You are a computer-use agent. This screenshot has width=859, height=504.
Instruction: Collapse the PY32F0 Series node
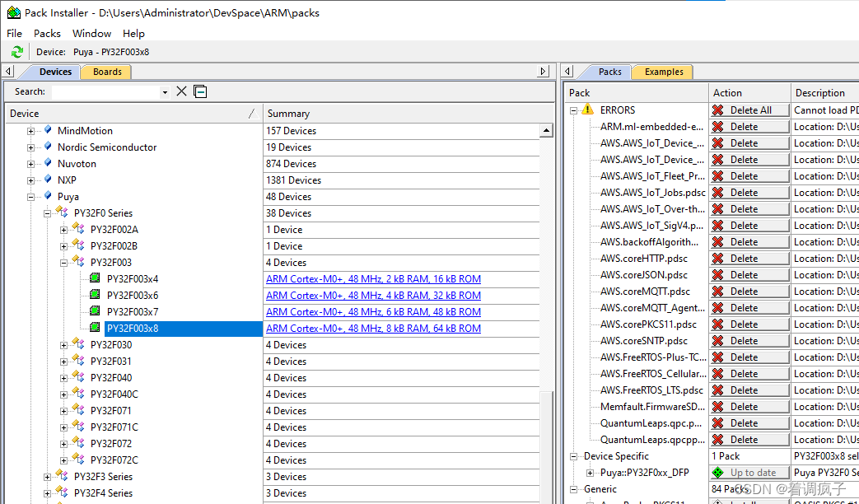[48, 213]
